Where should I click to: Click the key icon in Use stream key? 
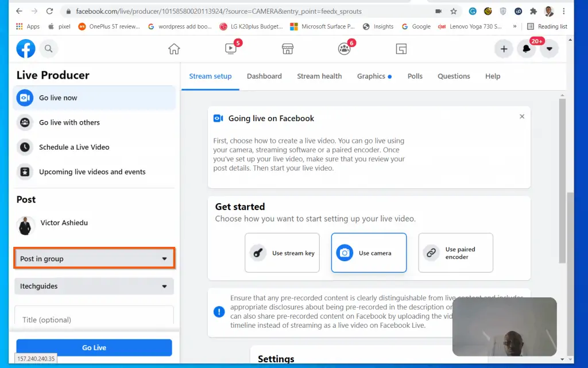258,253
